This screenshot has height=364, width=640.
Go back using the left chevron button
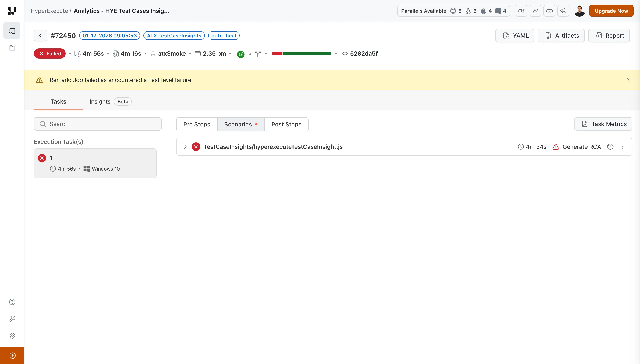(x=40, y=36)
